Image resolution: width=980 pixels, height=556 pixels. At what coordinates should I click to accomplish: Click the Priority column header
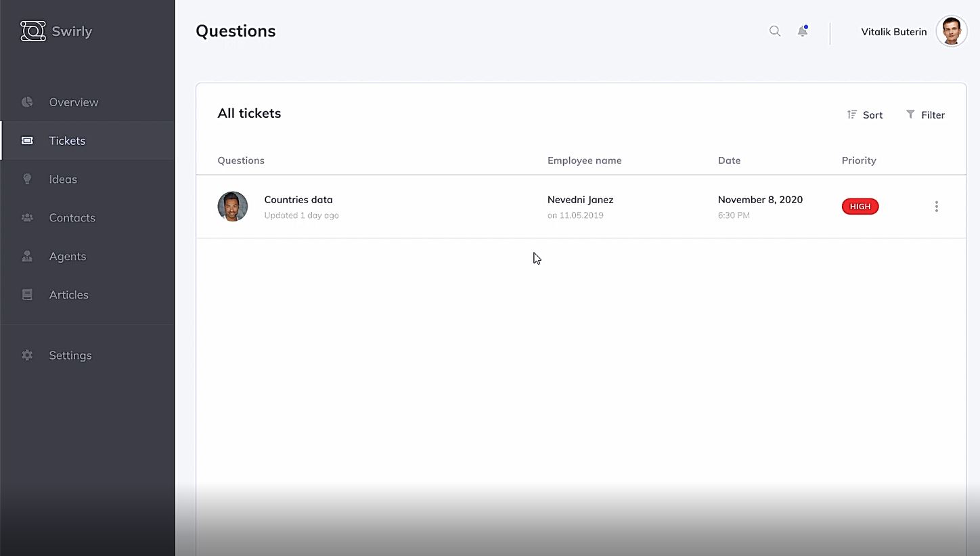pos(859,161)
